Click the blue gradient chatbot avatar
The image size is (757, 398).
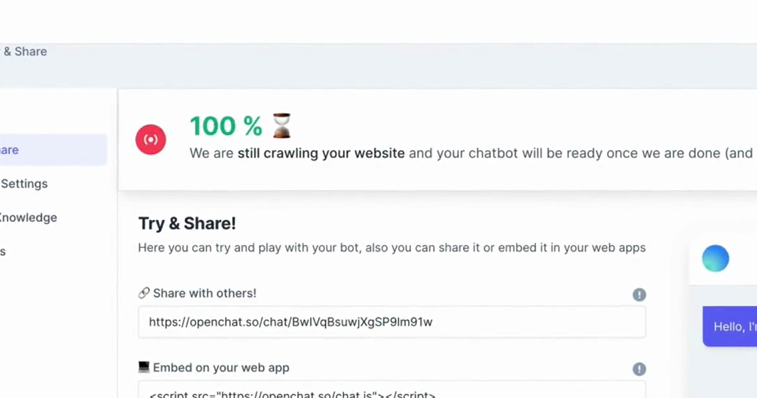click(x=715, y=258)
